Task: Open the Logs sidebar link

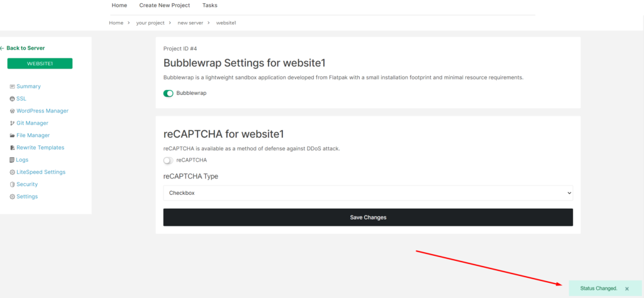Action: coord(22,160)
